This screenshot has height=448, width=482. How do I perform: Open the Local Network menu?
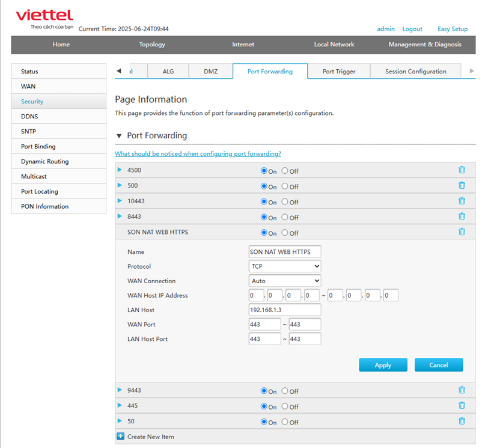coord(334,44)
